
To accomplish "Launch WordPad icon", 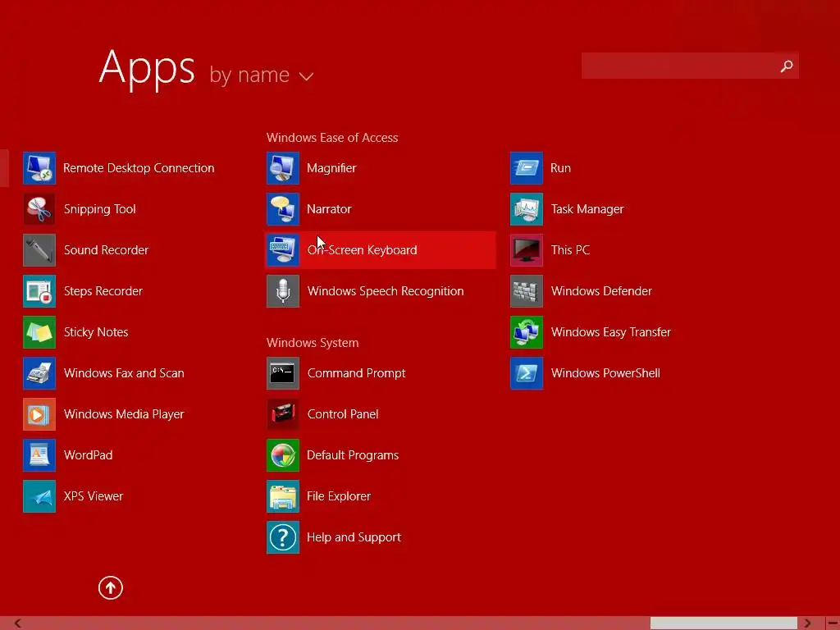I will (x=39, y=455).
